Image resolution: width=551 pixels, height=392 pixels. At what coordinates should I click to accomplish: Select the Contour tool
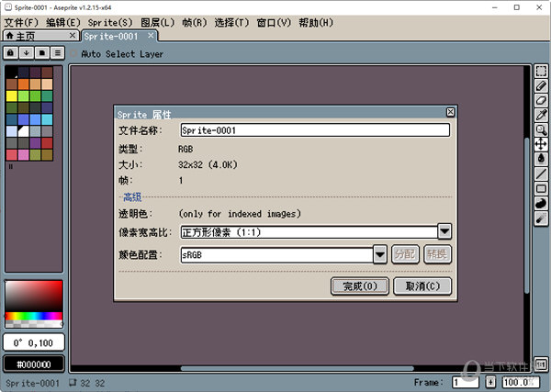point(541,204)
